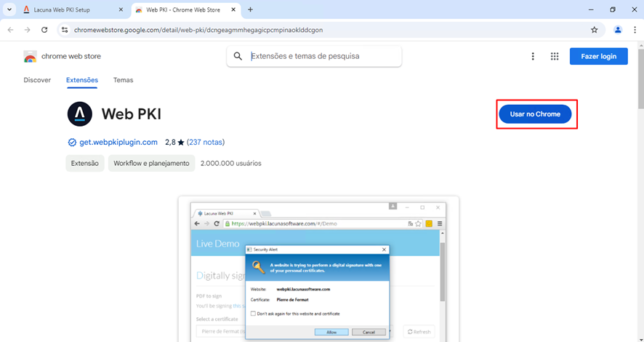Click the chrome web store logo
This screenshot has height=342, width=644.
pyautogui.click(x=30, y=56)
